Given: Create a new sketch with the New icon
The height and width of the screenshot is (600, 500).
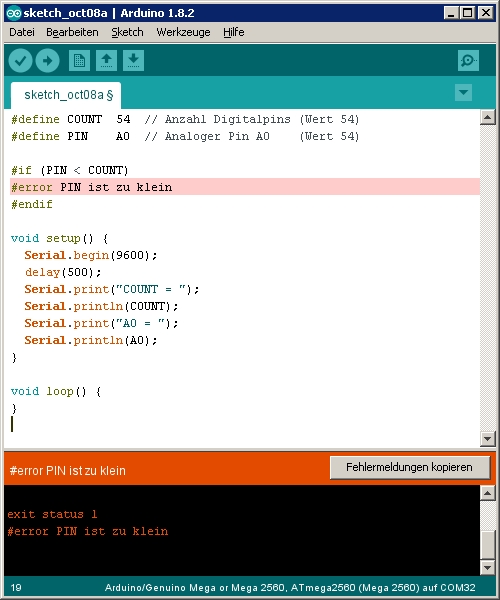Looking at the screenshot, I should click(x=79, y=60).
